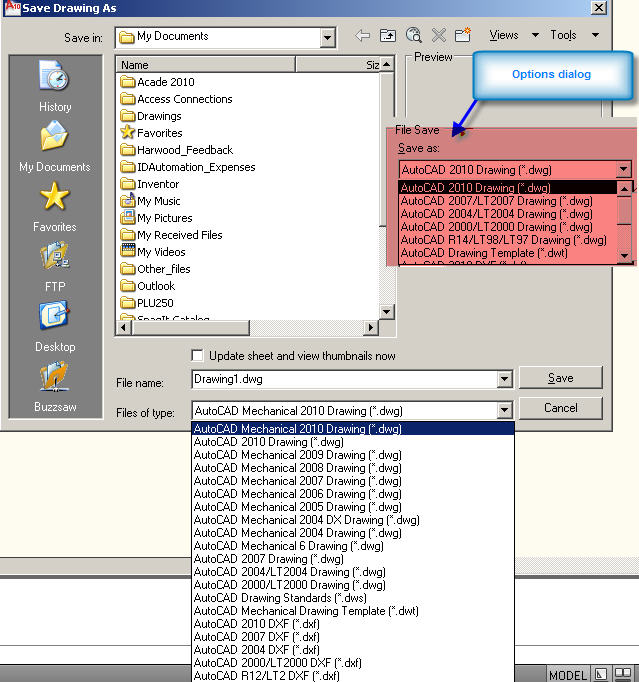The width and height of the screenshot is (639, 682).
Task: Open the Buzzsaw location shortcut
Action: pyautogui.click(x=55, y=386)
